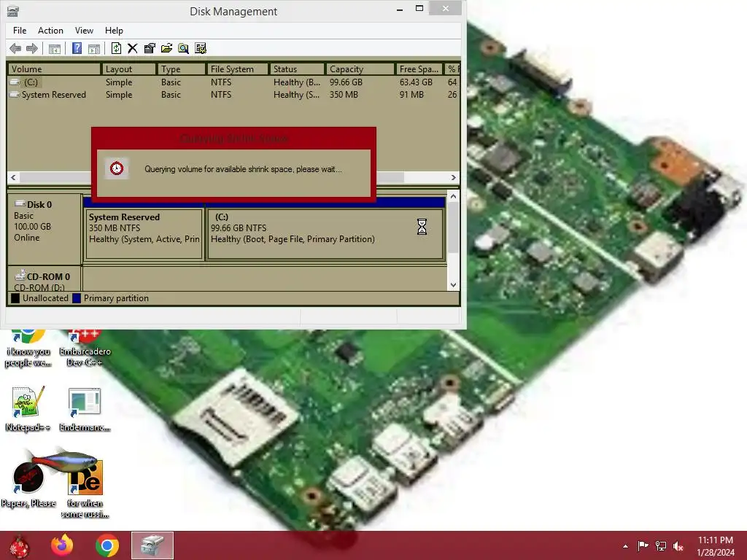Open the File menu
The height and width of the screenshot is (560, 747).
pyautogui.click(x=20, y=31)
